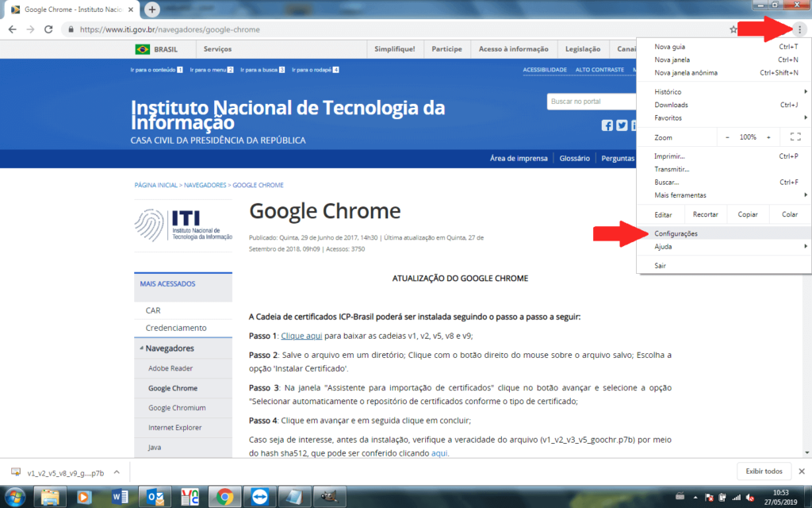
Task: Click the browser back arrow
Action: (13, 29)
